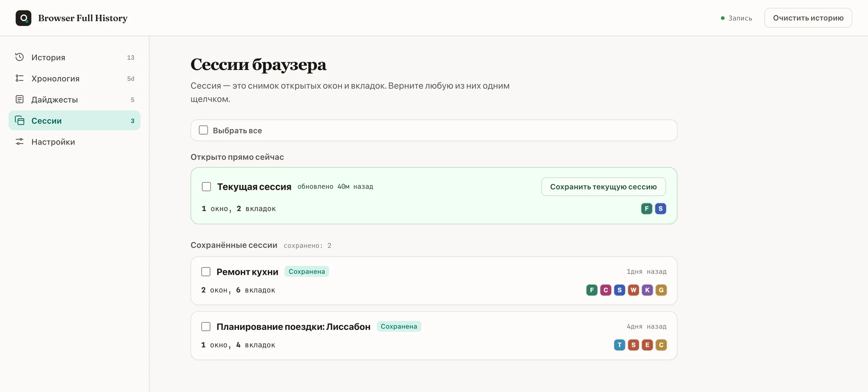Click the S favicon in Лиссабон session
Image resolution: width=868 pixels, height=392 pixels.
click(634, 345)
